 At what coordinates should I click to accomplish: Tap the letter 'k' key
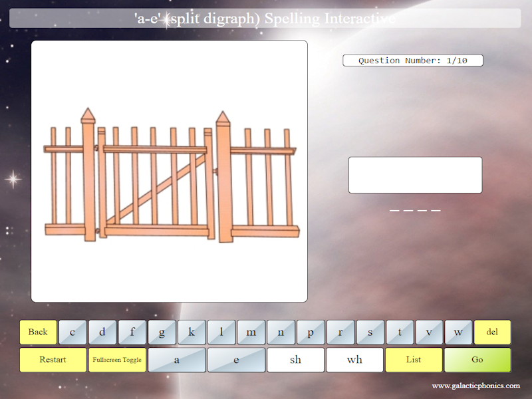click(192, 332)
